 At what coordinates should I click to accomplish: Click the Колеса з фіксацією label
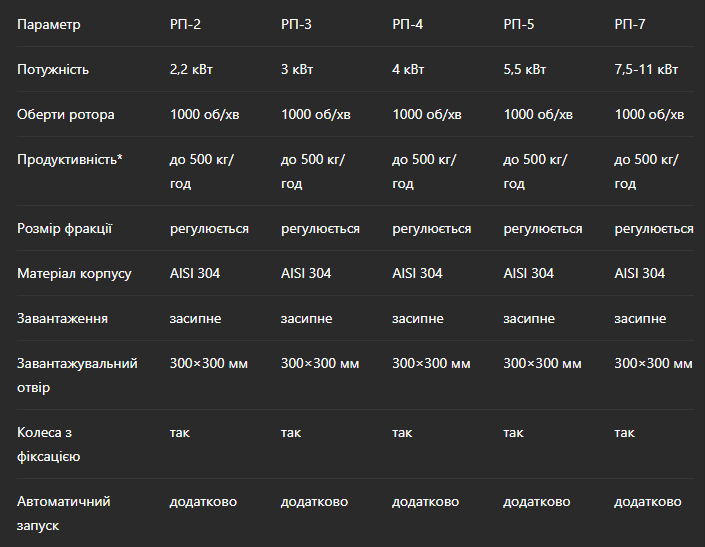click(49, 445)
